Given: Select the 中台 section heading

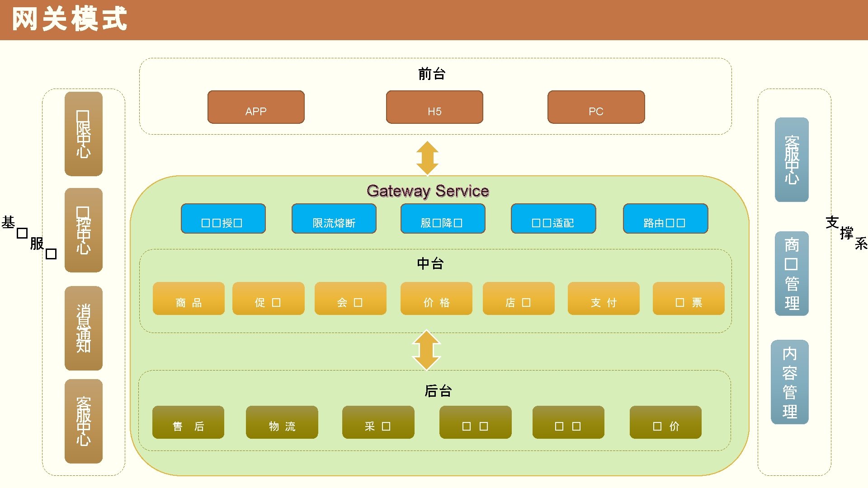Looking at the screenshot, I should tap(430, 263).
